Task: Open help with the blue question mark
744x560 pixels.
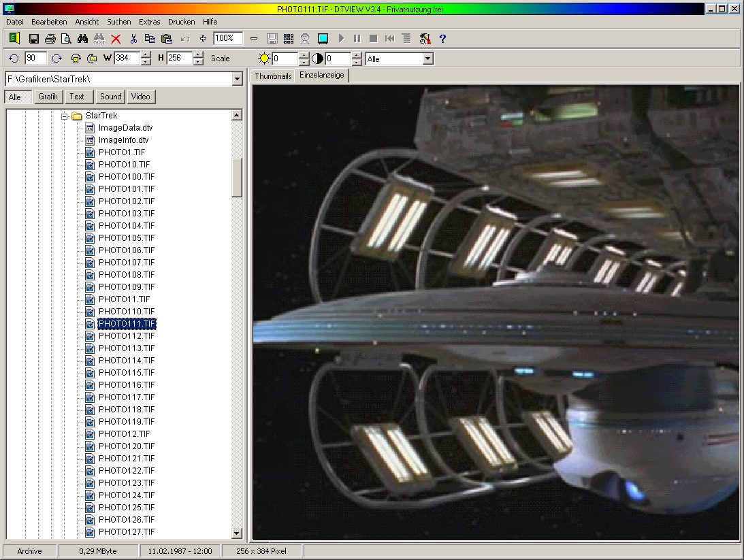Action: click(x=442, y=39)
